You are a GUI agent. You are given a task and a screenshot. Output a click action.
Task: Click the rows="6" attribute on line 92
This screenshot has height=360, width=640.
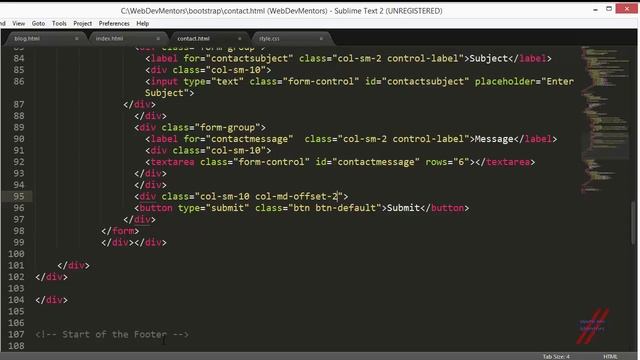coord(447,162)
